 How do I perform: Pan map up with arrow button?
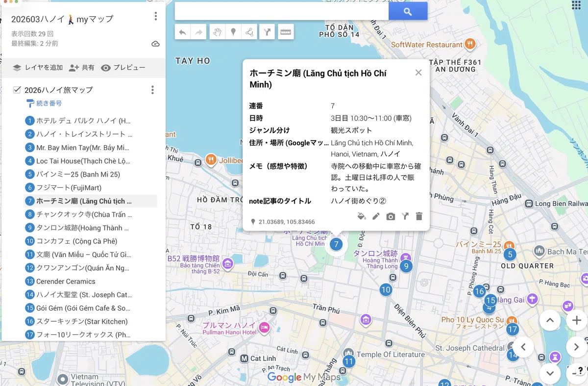coord(550,320)
